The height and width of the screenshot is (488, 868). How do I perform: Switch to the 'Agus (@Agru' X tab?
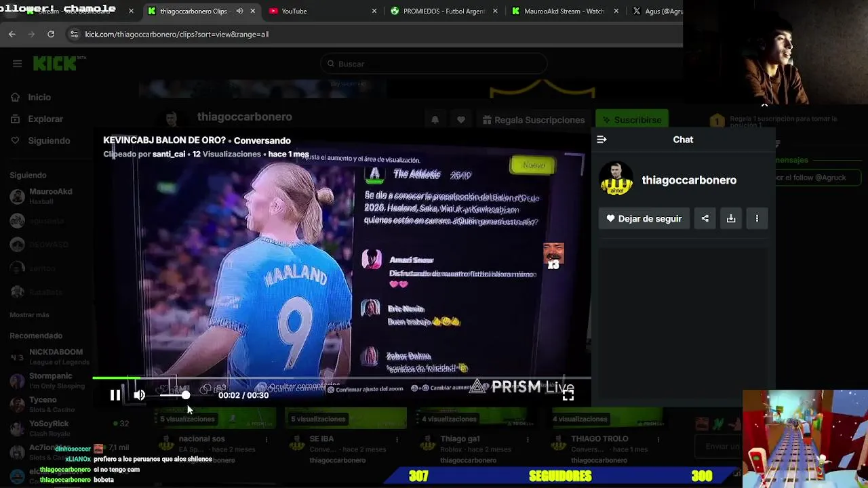click(655, 11)
